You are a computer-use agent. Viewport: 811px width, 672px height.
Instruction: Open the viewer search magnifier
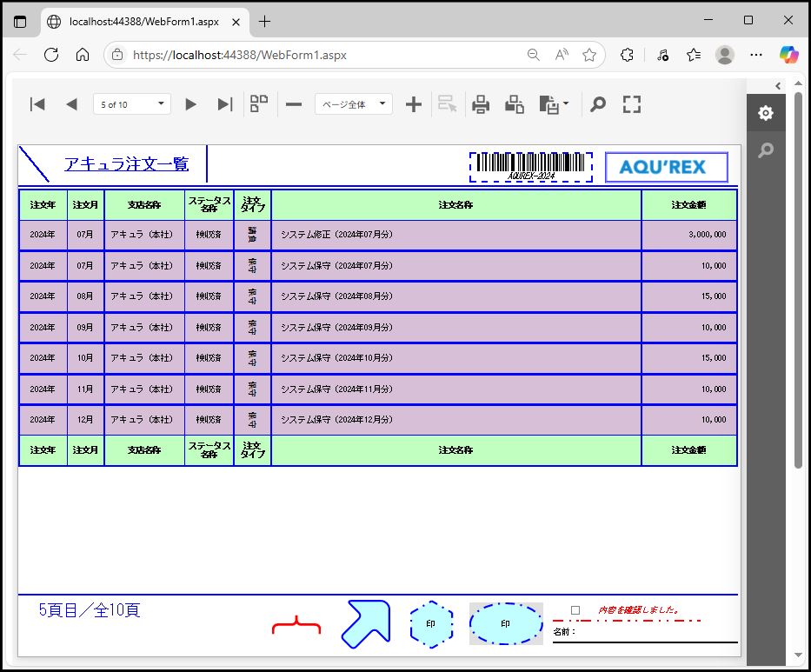(x=597, y=104)
